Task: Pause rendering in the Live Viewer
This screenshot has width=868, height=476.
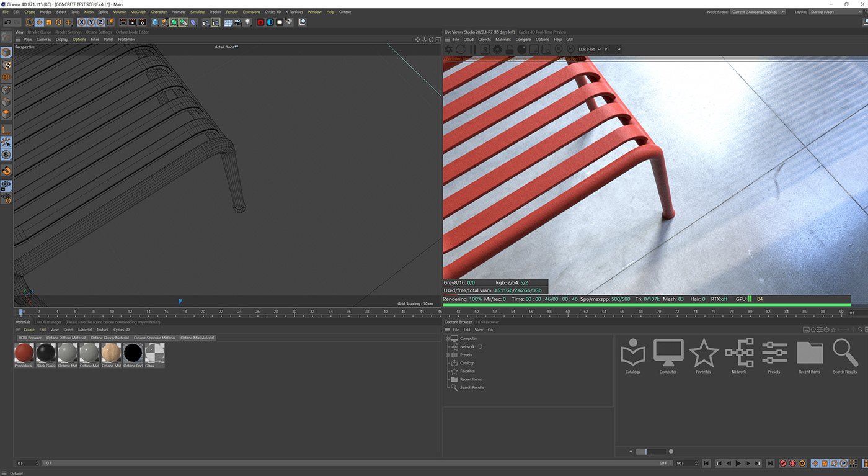Action: tap(472, 49)
